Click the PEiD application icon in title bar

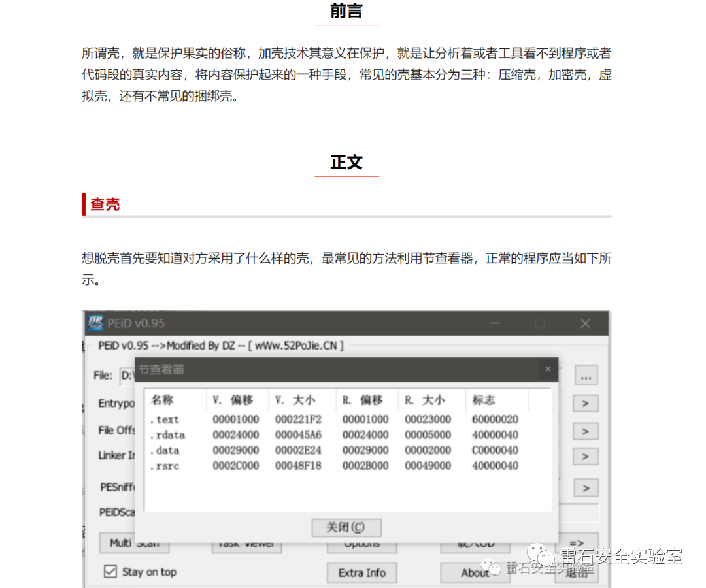coord(95,323)
